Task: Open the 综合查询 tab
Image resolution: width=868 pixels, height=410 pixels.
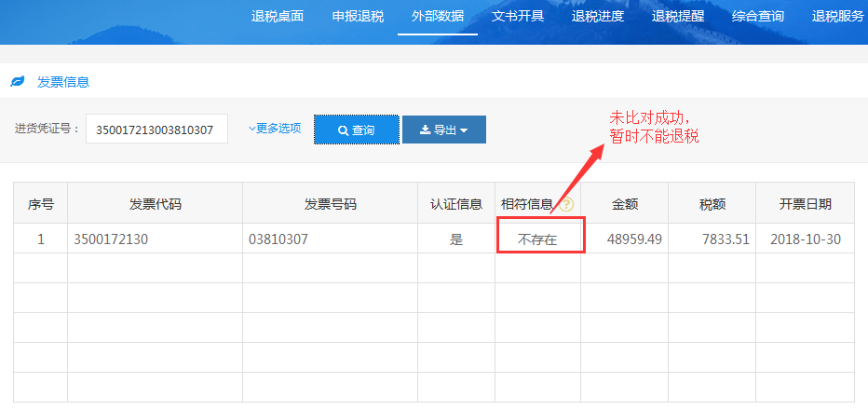Action: (x=758, y=16)
